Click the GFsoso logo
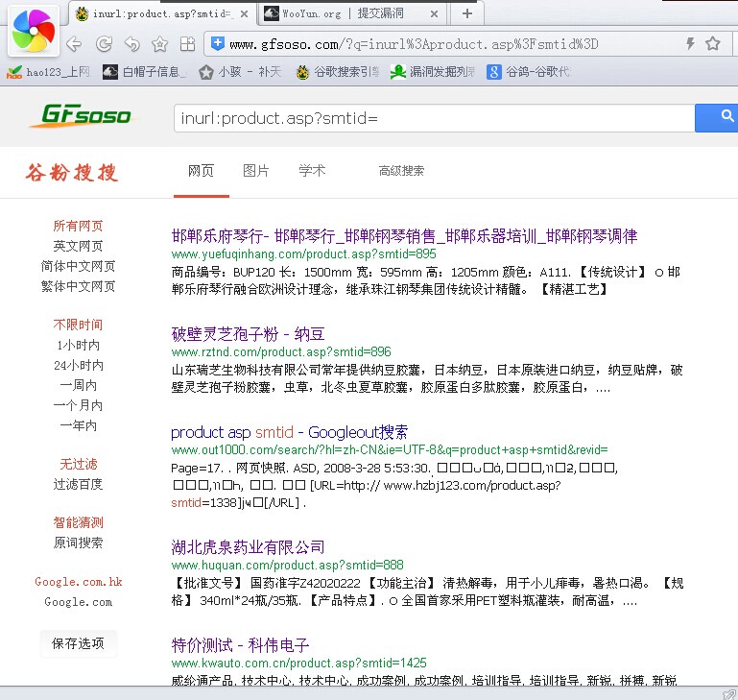The width and height of the screenshot is (738, 700). pyautogui.click(x=83, y=116)
